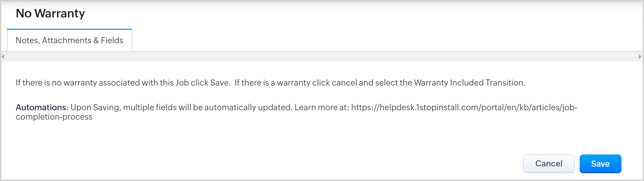Open the helpdesk.1stopinstall.com article URL

coord(464,107)
